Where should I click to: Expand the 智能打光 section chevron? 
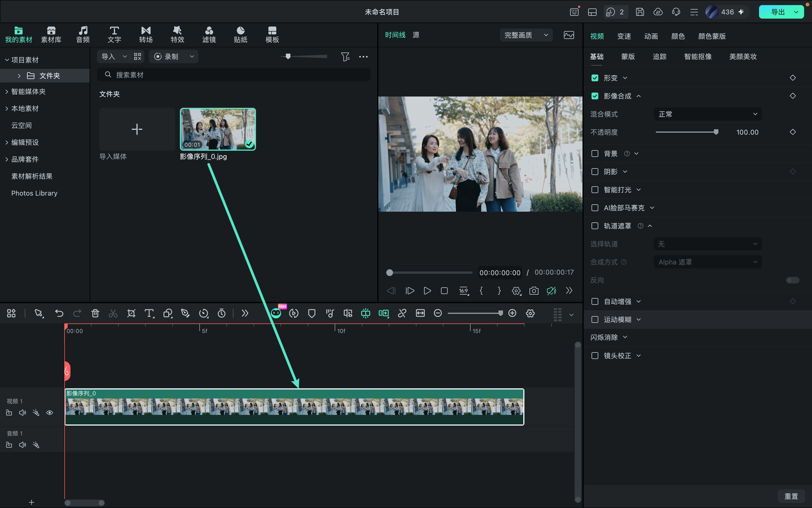pos(639,190)
